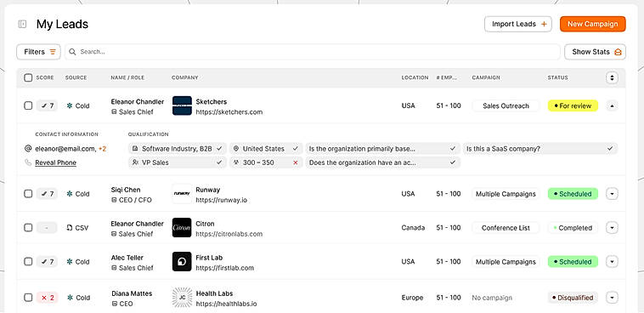644x313 pixels.
Task: Click the Health Labs company logo
Action: (182, 298)
